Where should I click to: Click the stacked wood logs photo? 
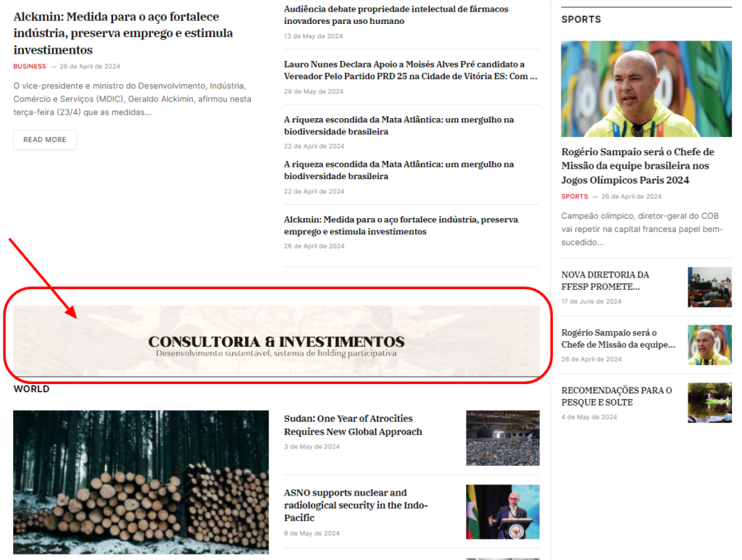pos(141,480)
